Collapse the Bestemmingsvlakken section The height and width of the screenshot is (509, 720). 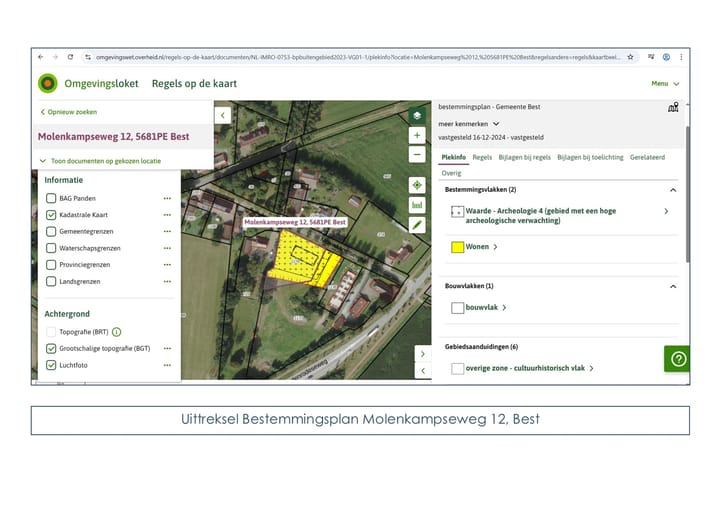coord(672,189)
